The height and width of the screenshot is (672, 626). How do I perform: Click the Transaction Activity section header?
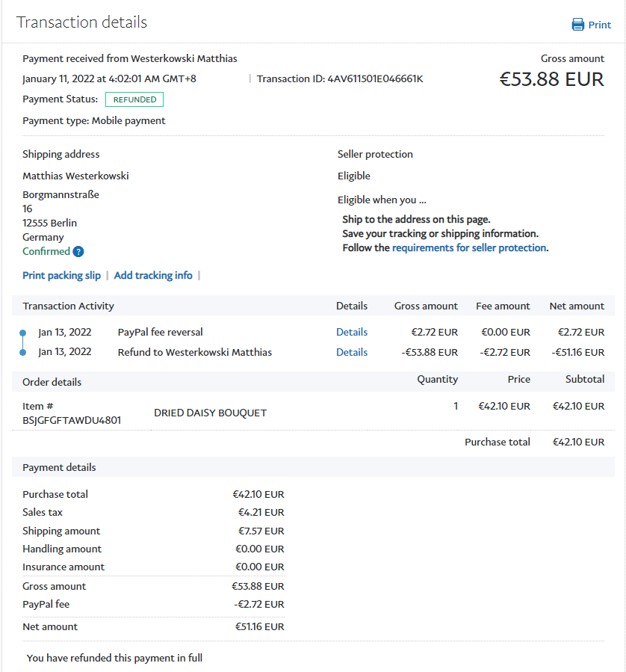click(x=68, y=306)
